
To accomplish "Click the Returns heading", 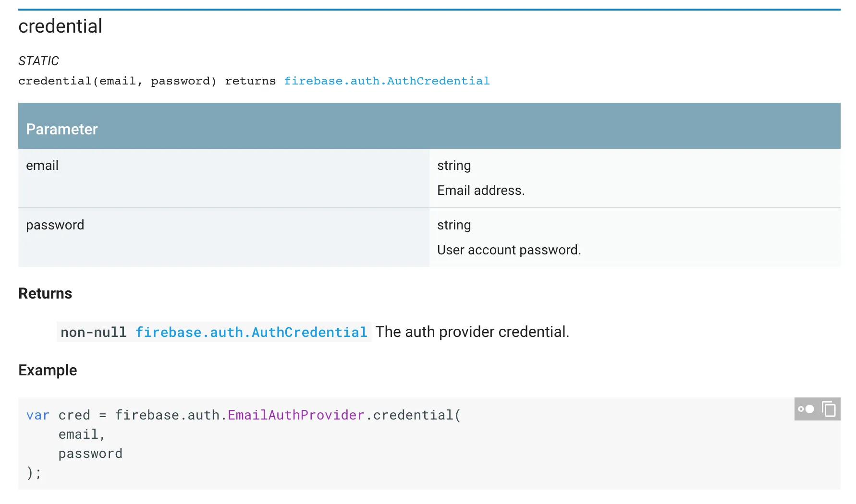I will point(45,294).
